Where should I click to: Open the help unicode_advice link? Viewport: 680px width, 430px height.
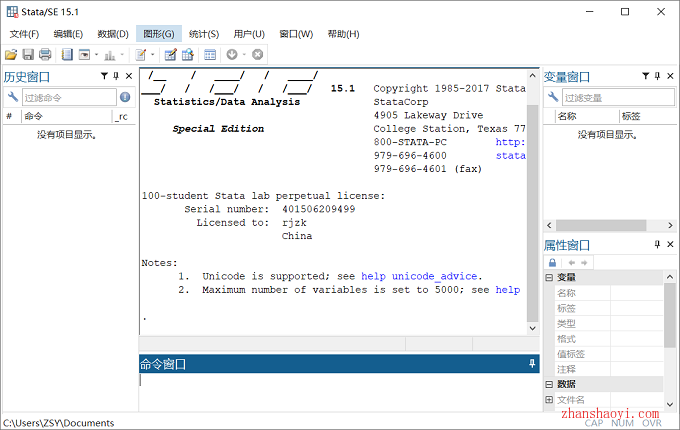tap(419, 277)
